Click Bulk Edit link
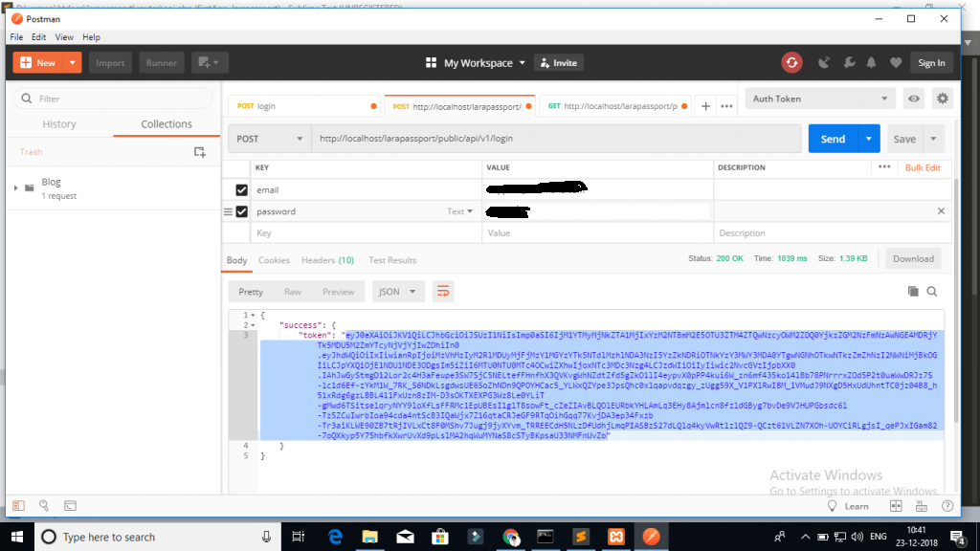980x551 pixels. point(923,167)
